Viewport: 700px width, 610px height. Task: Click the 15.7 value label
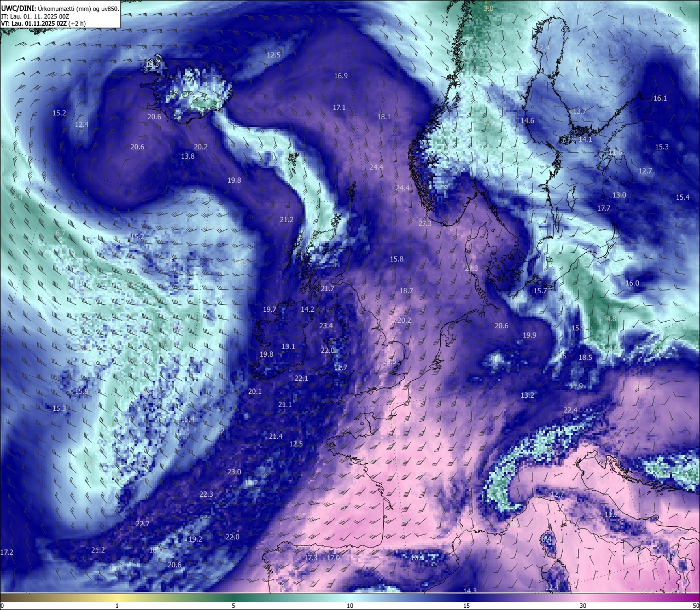pos(540,291)
